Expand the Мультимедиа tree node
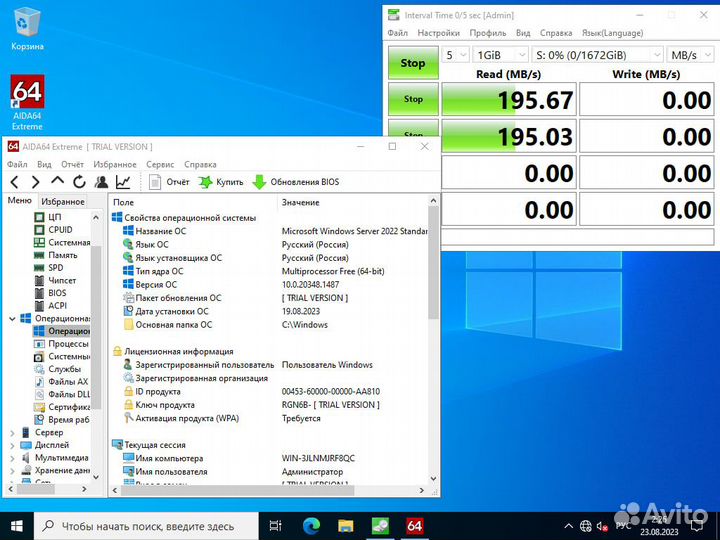720x540 pixels. [12, 458]
